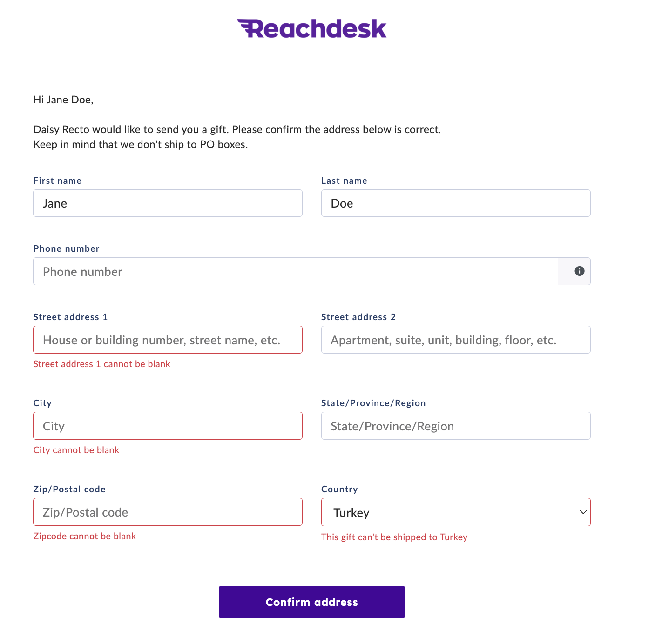Click the "Street address 1 cannot be blank" error
The height and width of the screenshot is (644, 662).
[x=101, y=364]
